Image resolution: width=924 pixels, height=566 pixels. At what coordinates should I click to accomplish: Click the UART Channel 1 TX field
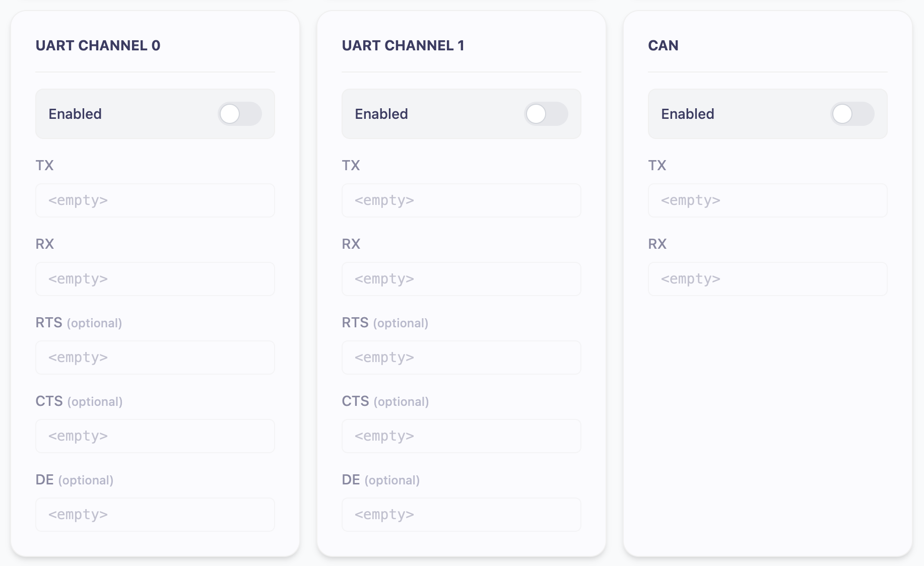[x=461, y=200]
